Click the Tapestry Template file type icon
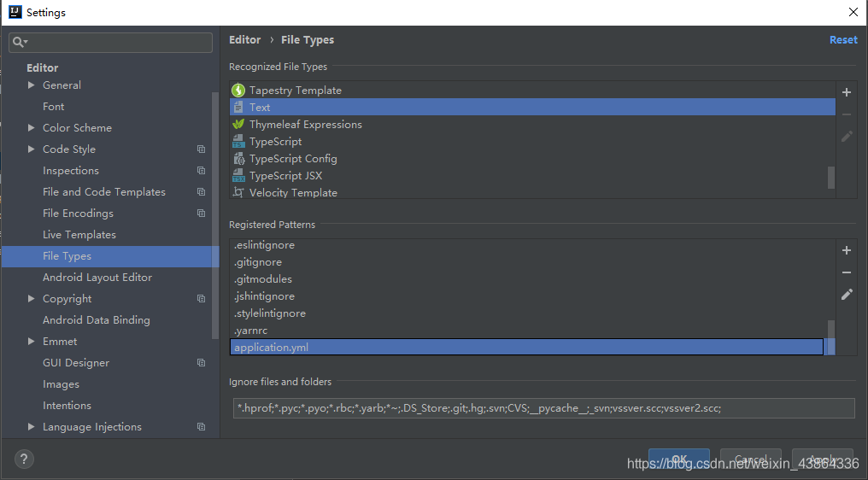The image size is (868, 480). point(238,91)
